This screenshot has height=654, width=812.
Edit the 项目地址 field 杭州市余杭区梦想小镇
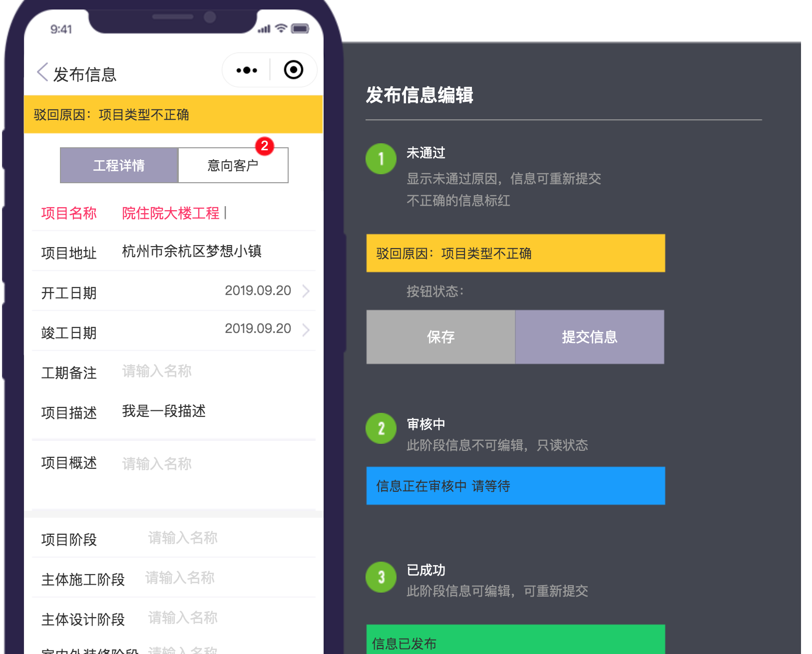tap(192, 251)
